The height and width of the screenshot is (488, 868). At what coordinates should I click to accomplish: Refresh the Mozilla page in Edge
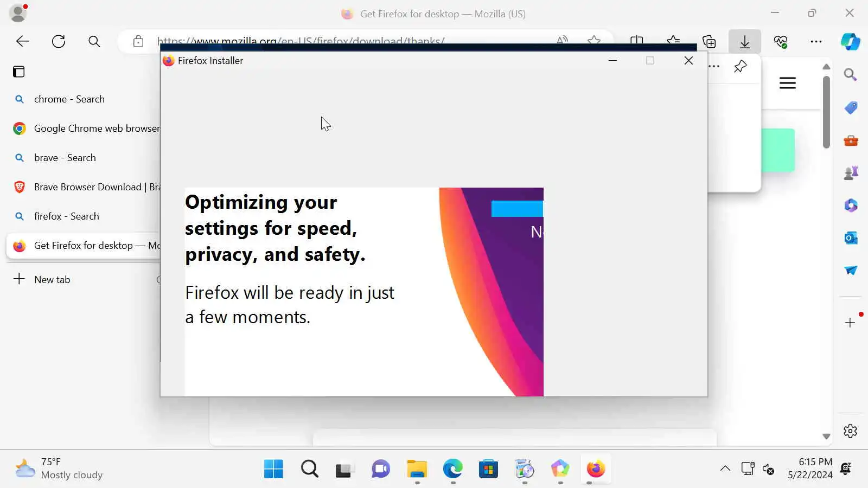click(59, 41)
